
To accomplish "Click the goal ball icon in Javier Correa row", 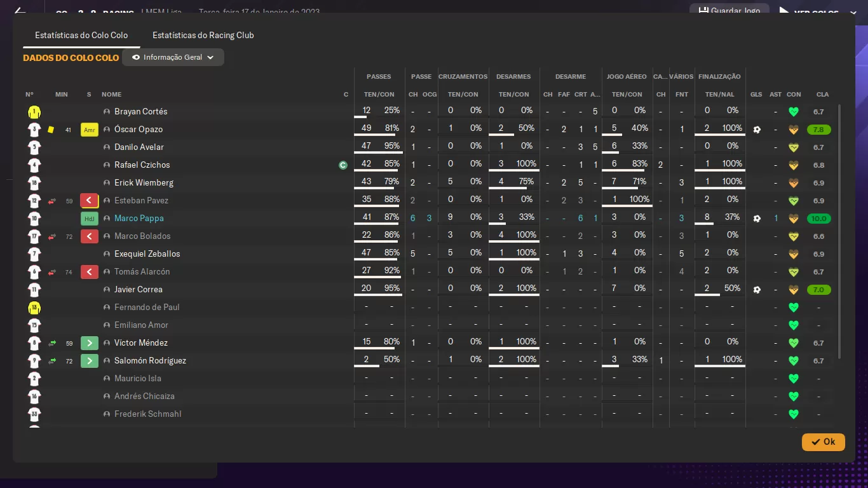I will tap(757, 290).
